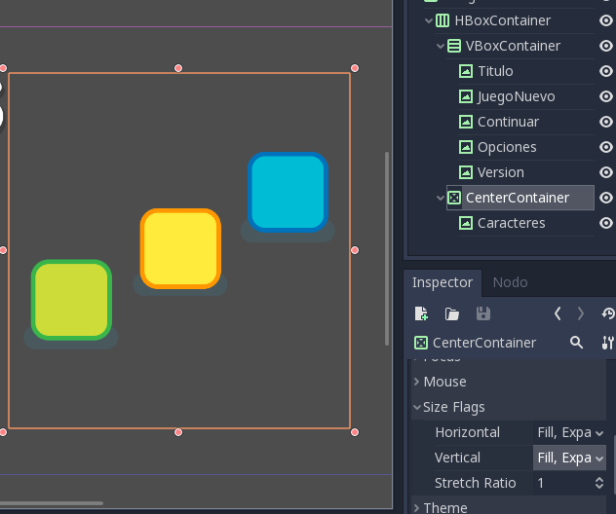Image resolution: width=616 pixels, height=514 pixels.
Task: Collapse the VBoxContainer tree node
Action: click(x=440, y=46)
